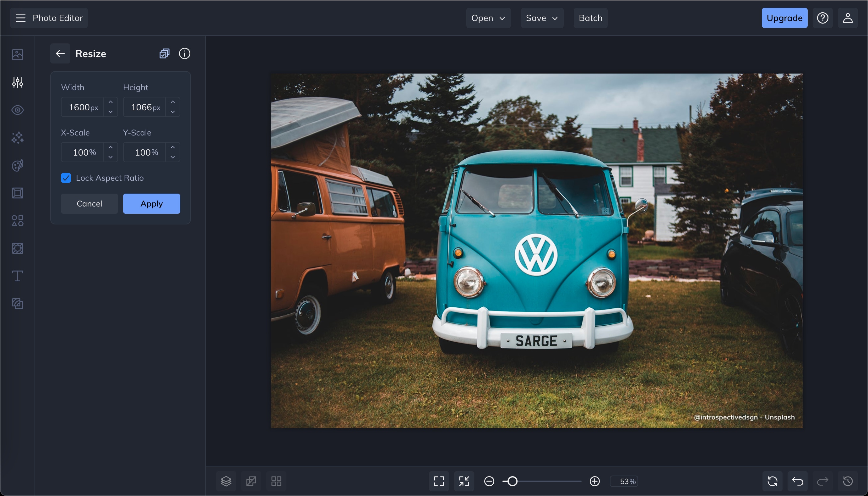Go back from the Resize panel
The height and width of the screenshot is (496, 868).
click(60, 53)
